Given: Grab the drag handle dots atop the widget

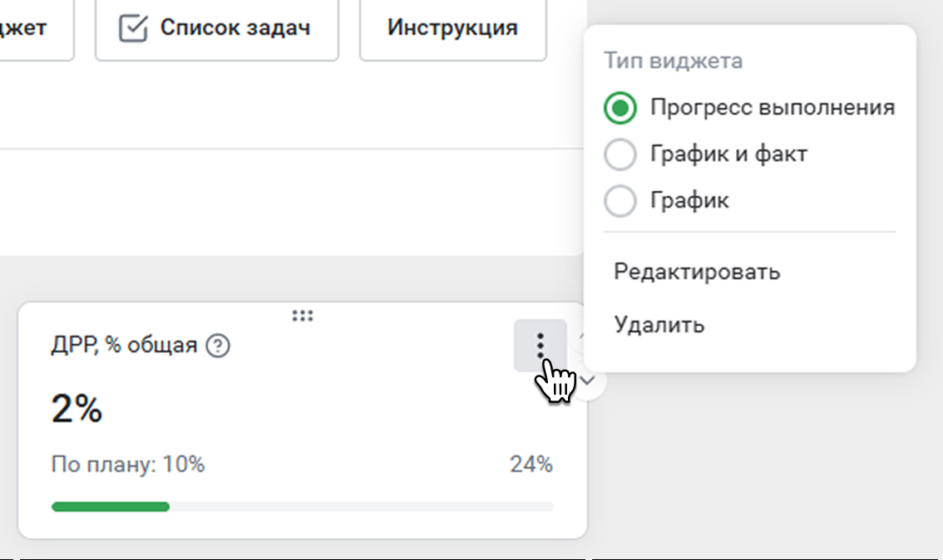Looking at the screenshot, I should tap(303, 315).
